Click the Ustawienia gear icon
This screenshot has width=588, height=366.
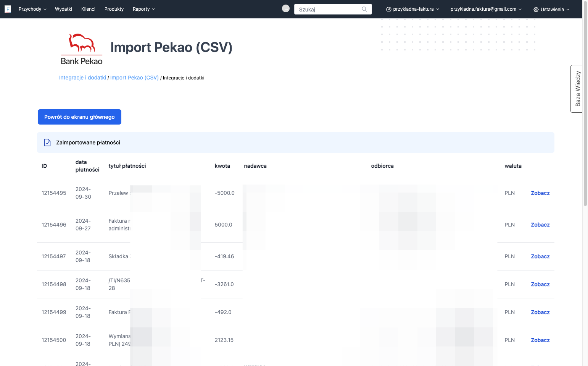[x=536, y=10]
